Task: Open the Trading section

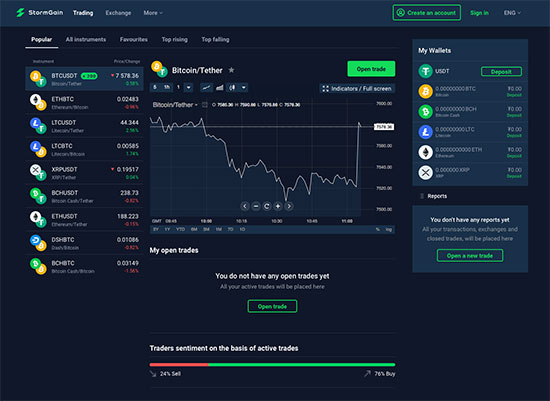Action: 83,13
